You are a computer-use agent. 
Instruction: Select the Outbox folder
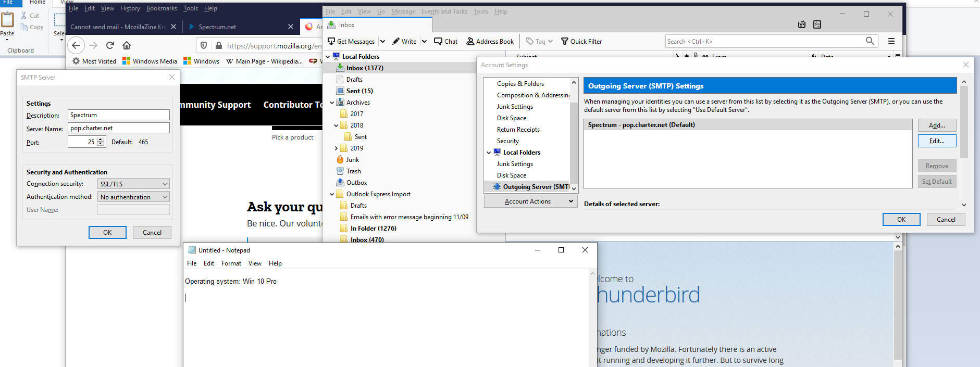pyautogui.click(x=356, y=183)
